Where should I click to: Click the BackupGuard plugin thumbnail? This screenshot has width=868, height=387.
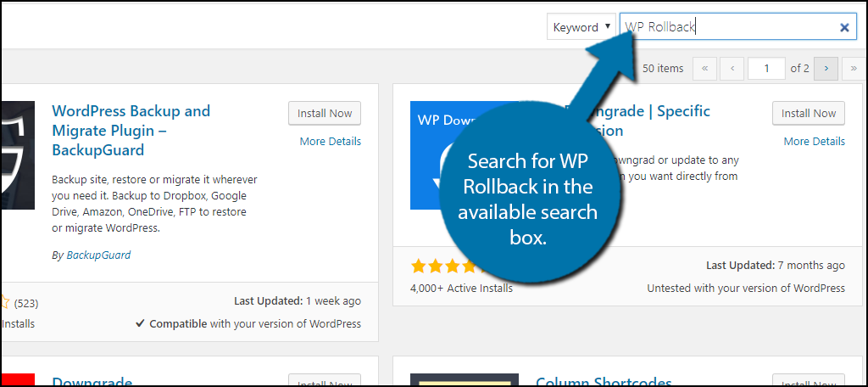click(x=19, y=155)
